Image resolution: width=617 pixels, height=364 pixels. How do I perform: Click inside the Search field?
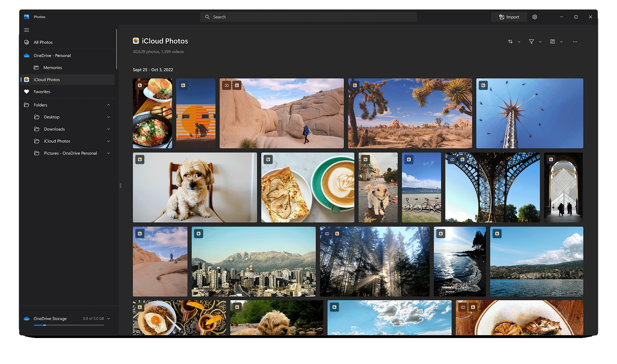pyautogui.click(x=308, y=17)
